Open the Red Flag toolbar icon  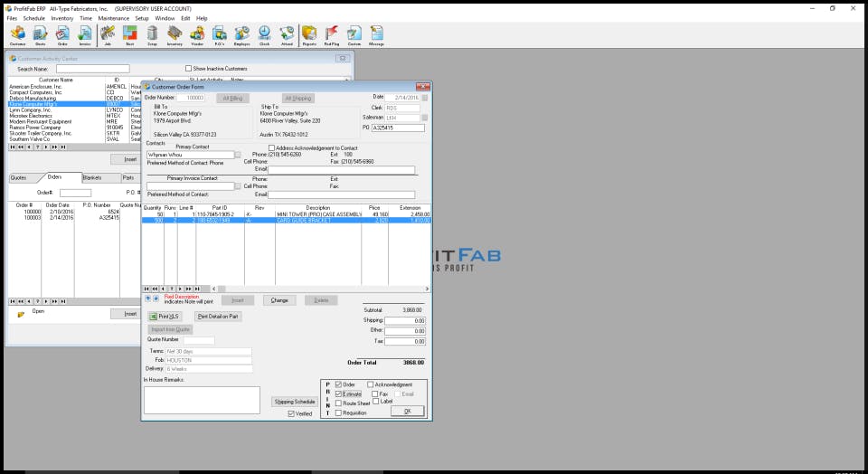click(x=332, y=35)
